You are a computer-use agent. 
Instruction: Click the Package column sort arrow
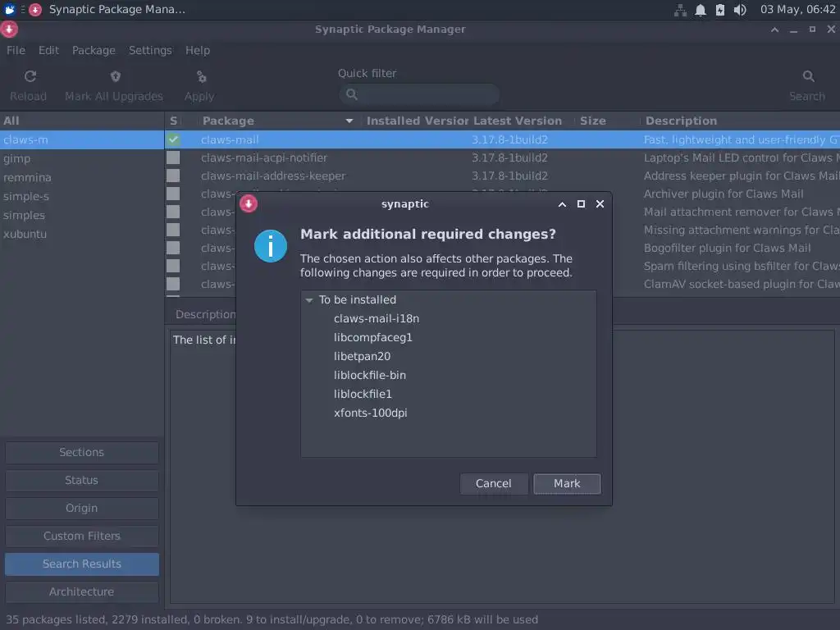coord(349,121)
